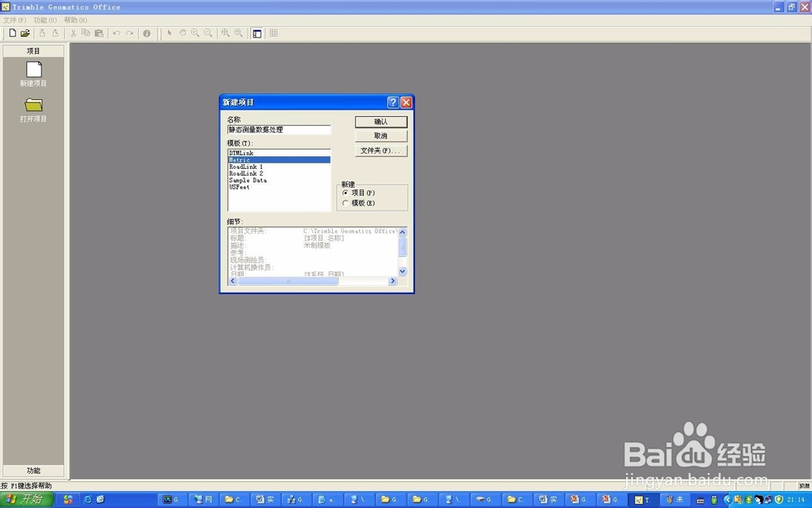The height and width of the screenshot is (508, 812).
Task: Click the taskbar button labeled 网
Action: [x=203, y=500]
